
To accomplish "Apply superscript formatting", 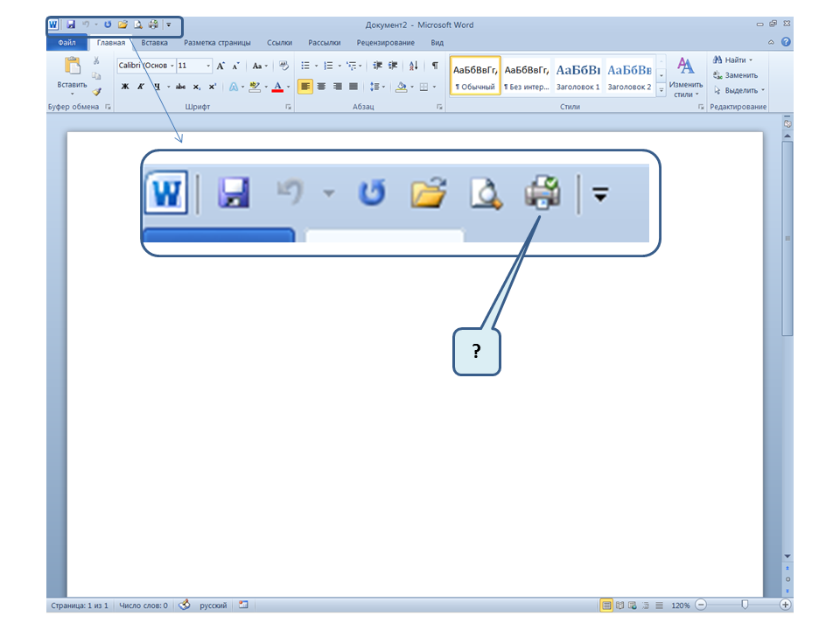I will [212, 87].
